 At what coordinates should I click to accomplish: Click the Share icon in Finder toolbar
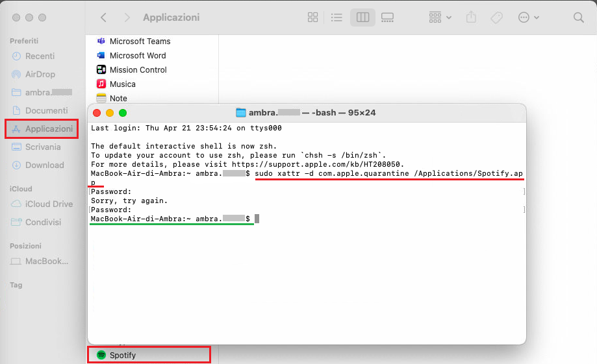tap(471, 17)
